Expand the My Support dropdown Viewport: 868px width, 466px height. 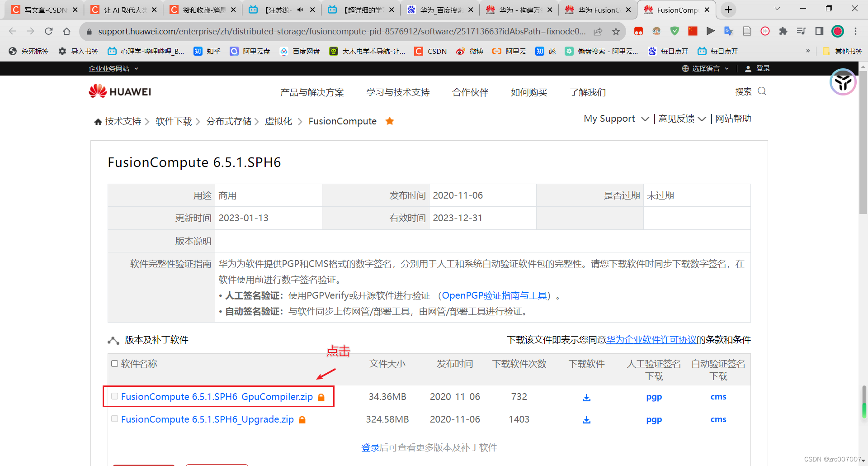click(616, 119)
